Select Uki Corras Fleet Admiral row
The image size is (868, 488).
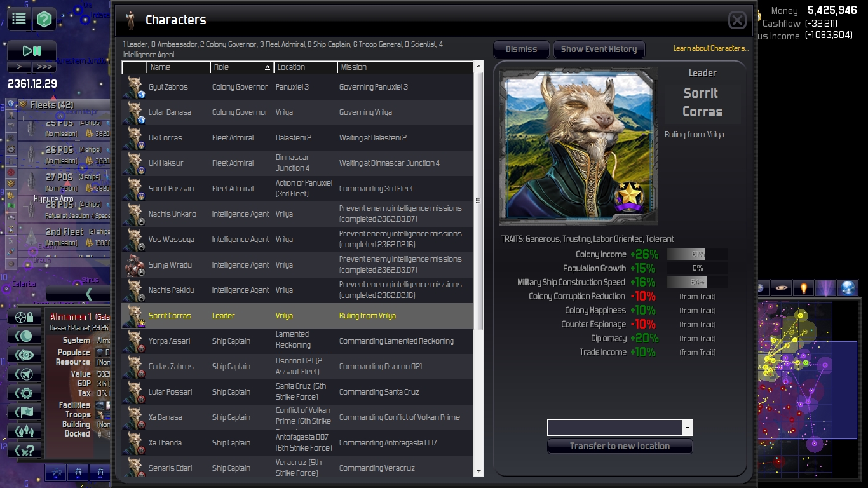(x=297, y=138)
